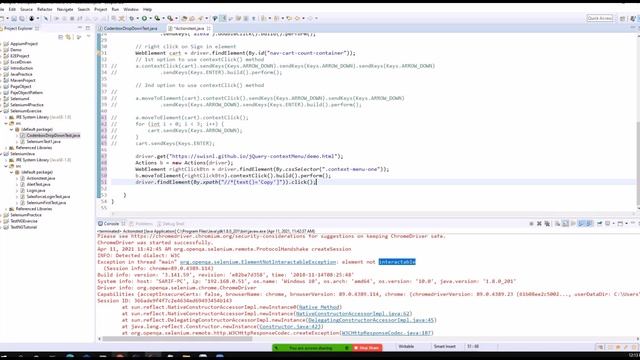Select the ExcelDriven project

click(20, 62)
